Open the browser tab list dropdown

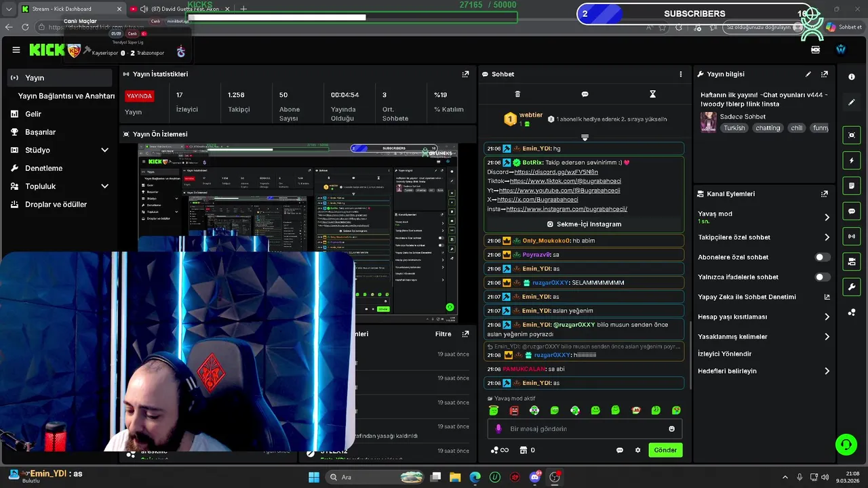coord(9,9)
